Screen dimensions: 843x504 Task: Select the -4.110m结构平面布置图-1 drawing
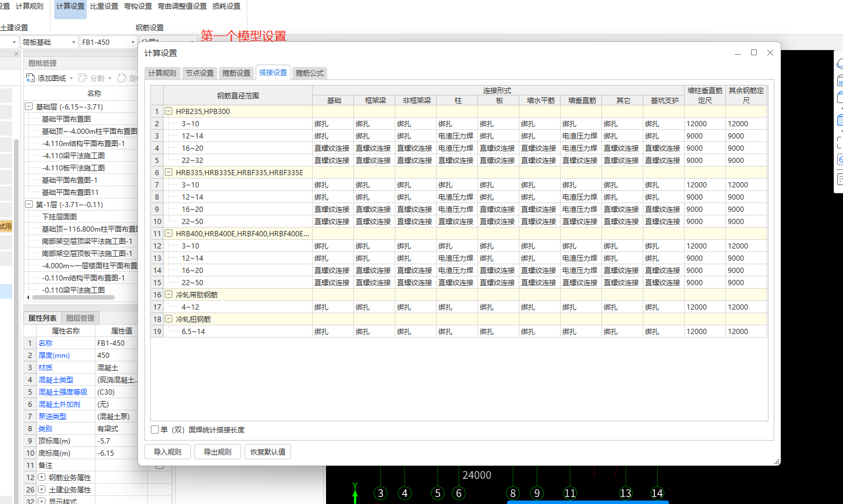83,143
